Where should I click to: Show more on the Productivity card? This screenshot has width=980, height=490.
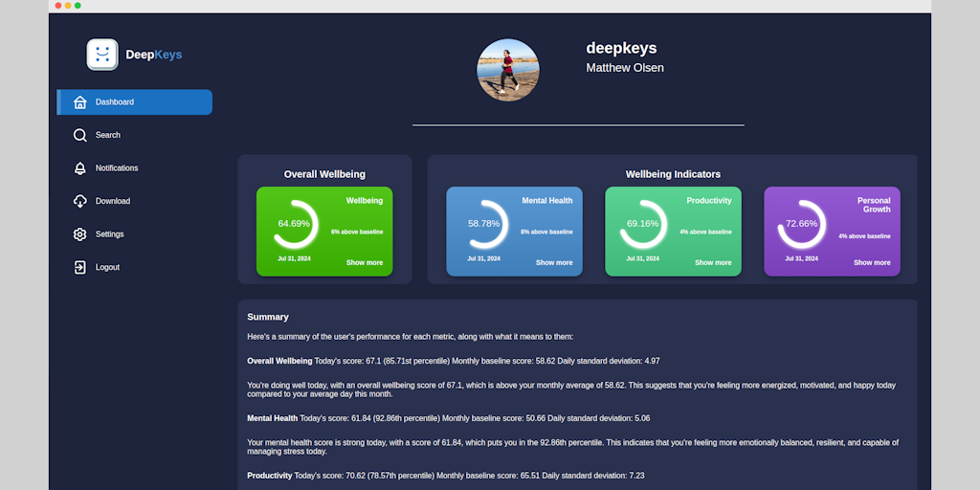pyautogui.click(x=713, y=262)
